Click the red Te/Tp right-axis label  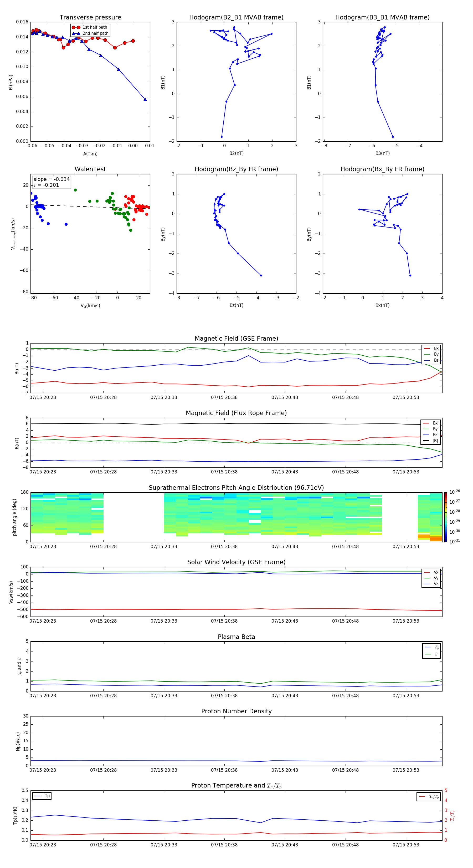click(x=453, y=816)
